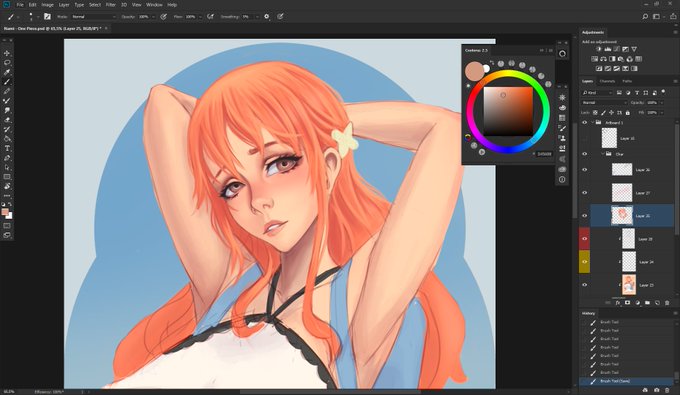Select the Brush tool in left toolbar
680x395 pixels.
[x=7, y=82]
